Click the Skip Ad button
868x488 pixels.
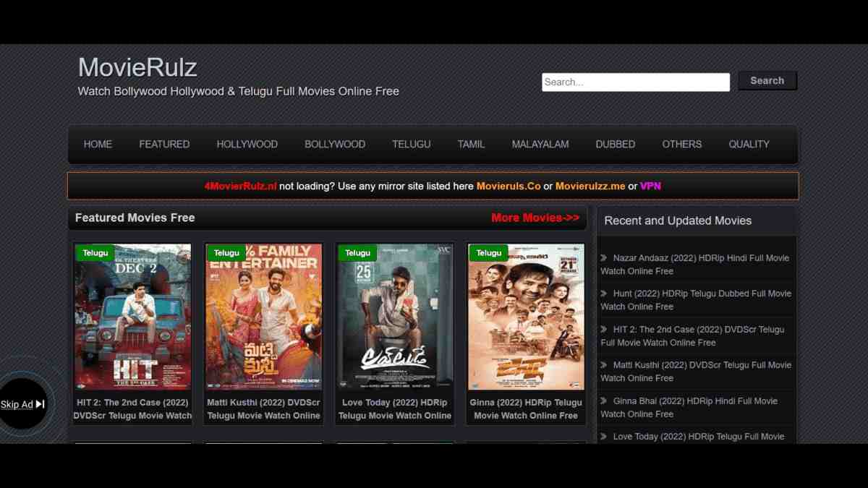[23, 404]
